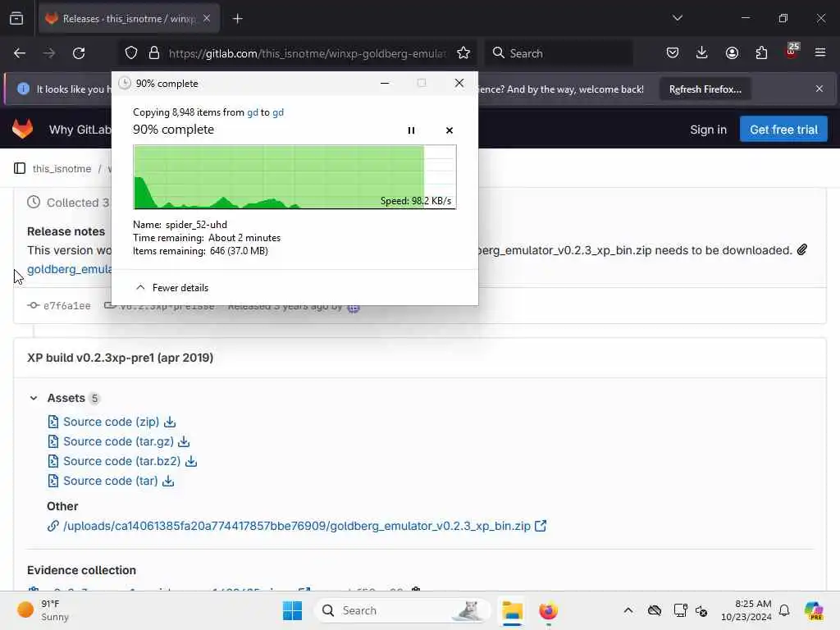Show hidden system tray icons
This screenshot has height=630, width=840.
click(628, 610)
